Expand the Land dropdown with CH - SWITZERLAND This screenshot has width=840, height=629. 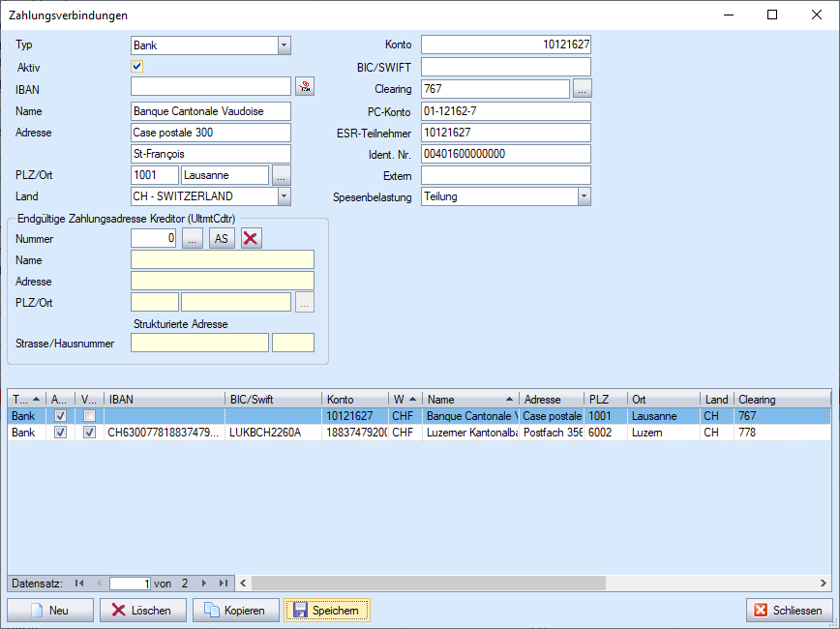284,196
